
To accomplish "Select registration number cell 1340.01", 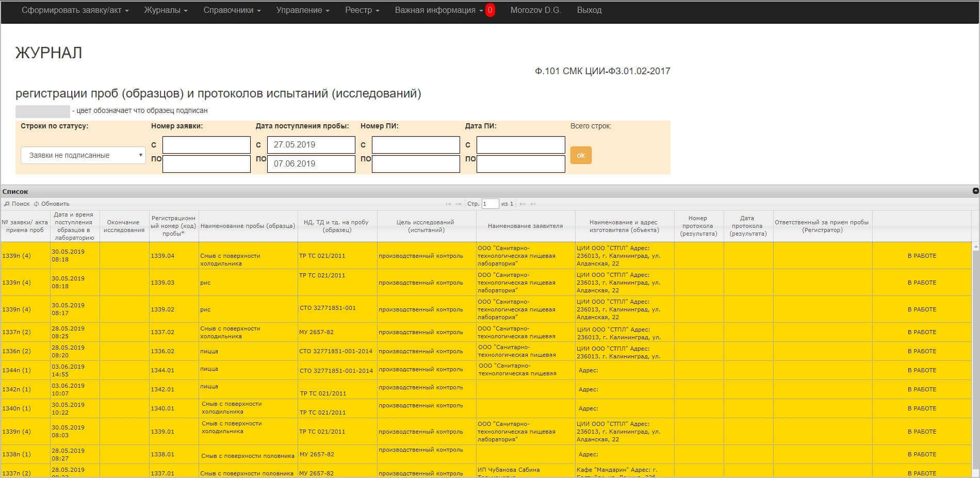I will click(173, 408).
